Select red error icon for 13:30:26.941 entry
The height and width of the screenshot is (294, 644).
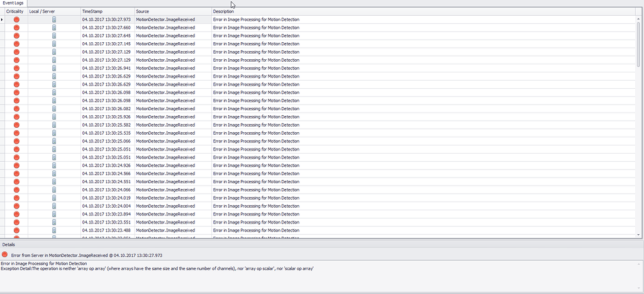click(16, 68)
